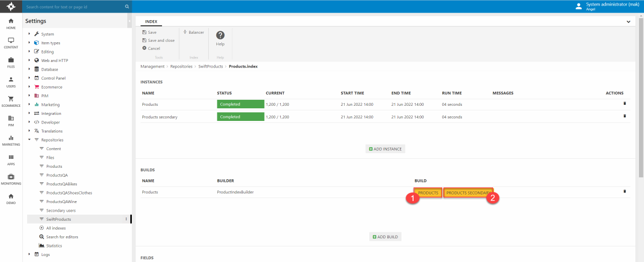
Task: Collapse the ribbon using top-right chevron
Action: coord(628,22)
